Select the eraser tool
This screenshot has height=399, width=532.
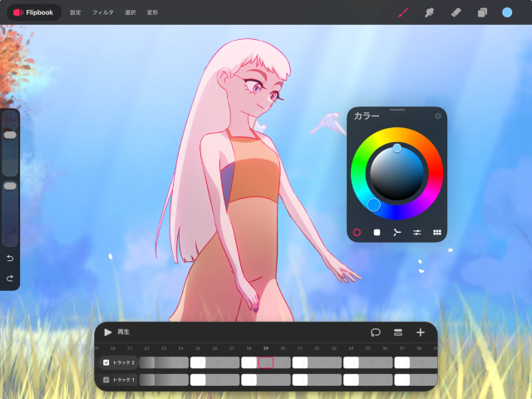point(456,12)
